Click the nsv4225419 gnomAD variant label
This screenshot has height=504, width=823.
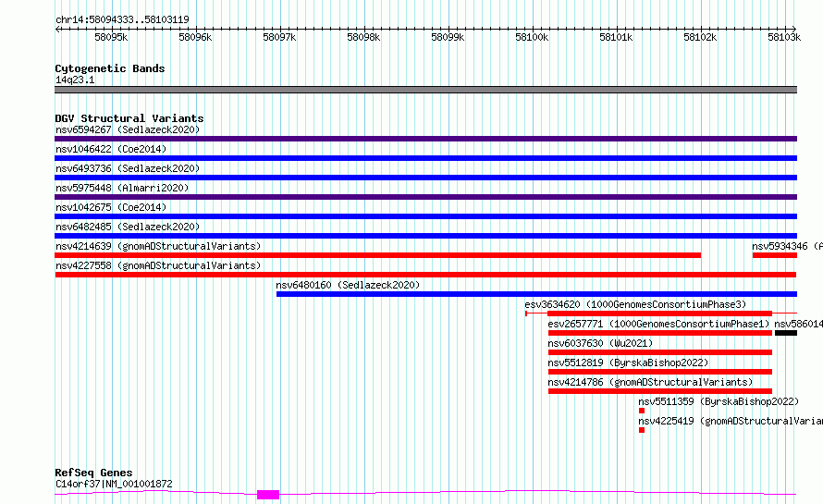click(x=731, y=421)
